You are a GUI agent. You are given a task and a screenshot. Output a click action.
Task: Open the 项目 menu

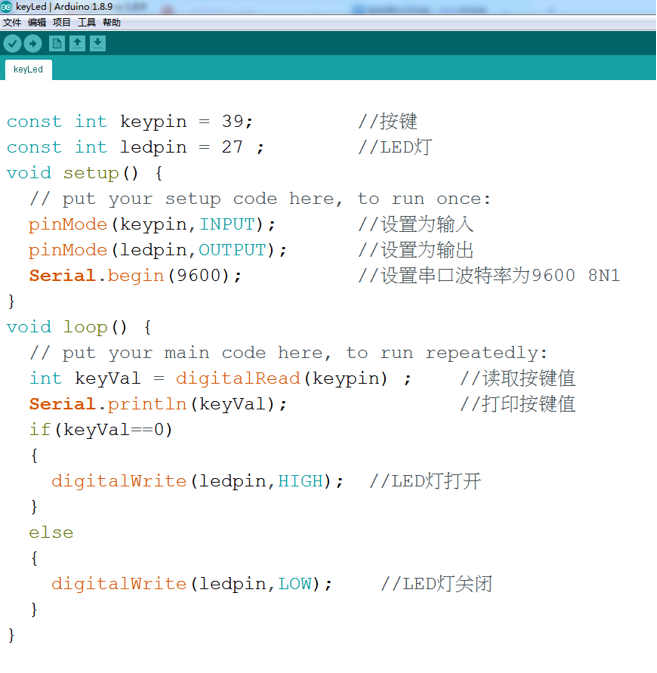point(61,22)
